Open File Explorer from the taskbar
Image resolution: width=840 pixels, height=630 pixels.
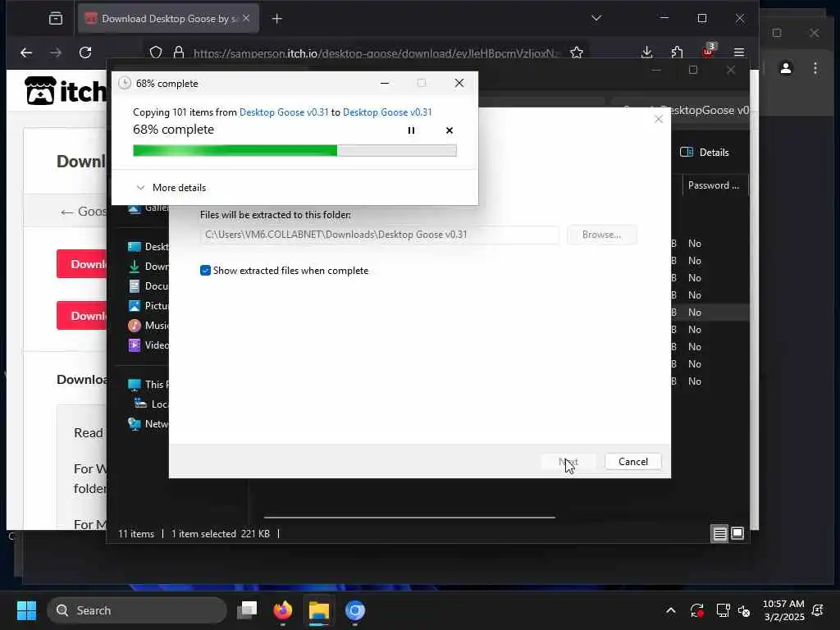[x=319, y=610]
